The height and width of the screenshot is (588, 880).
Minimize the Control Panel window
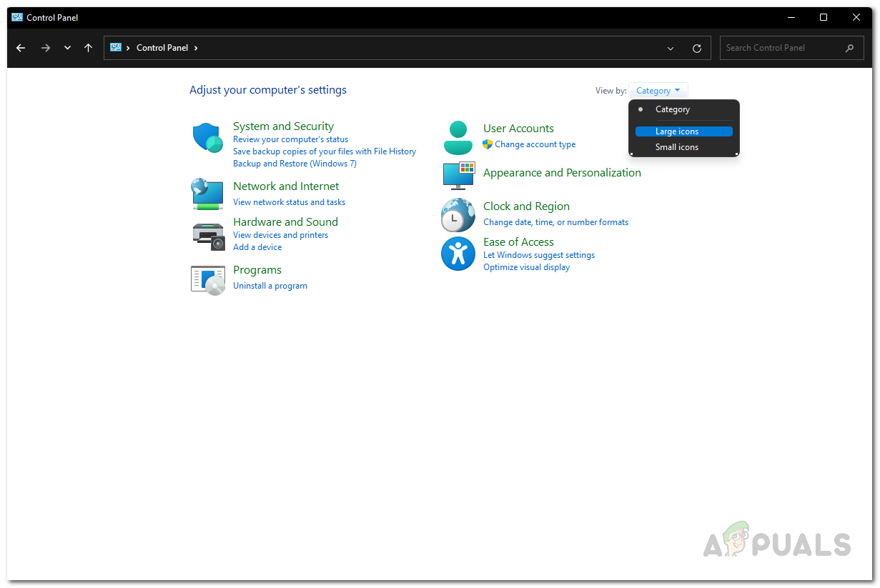(x=791, y=17)
